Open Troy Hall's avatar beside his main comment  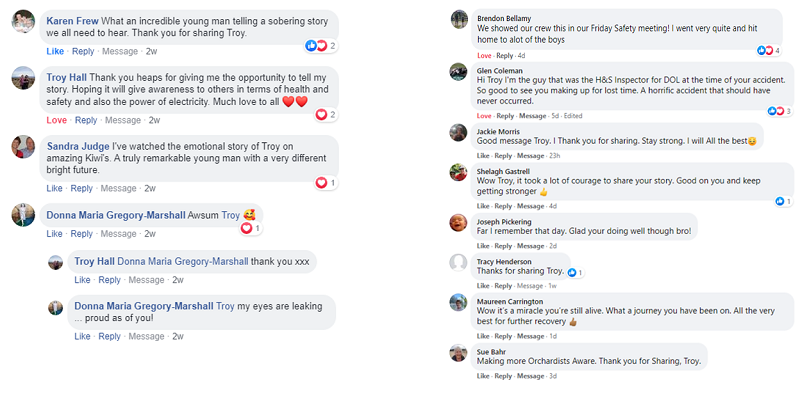(x=23, y=78)
